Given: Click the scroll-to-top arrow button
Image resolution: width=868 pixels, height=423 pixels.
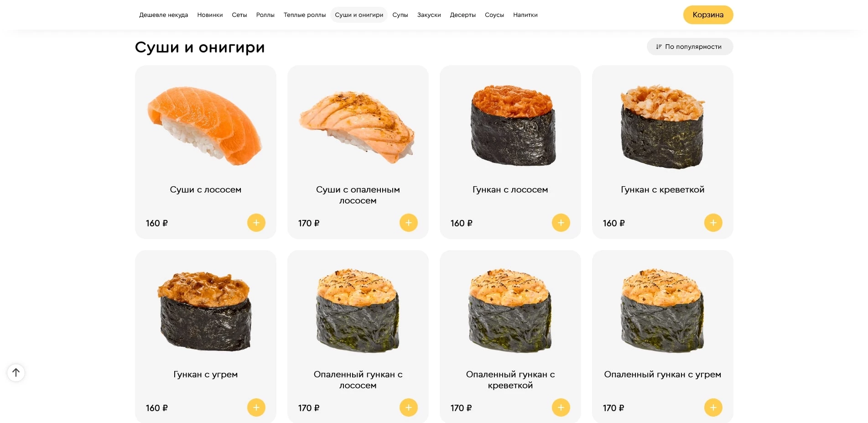Looking at the screenshot, I should pos(16,372).
